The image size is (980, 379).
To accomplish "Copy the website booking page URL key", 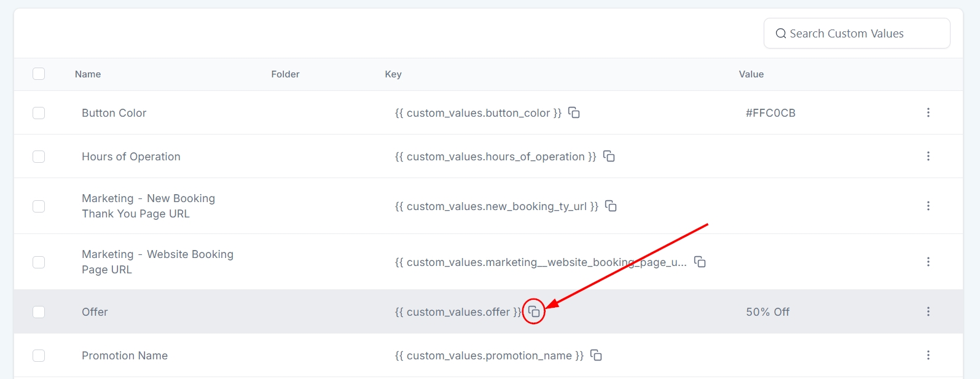I will (700, 262).
